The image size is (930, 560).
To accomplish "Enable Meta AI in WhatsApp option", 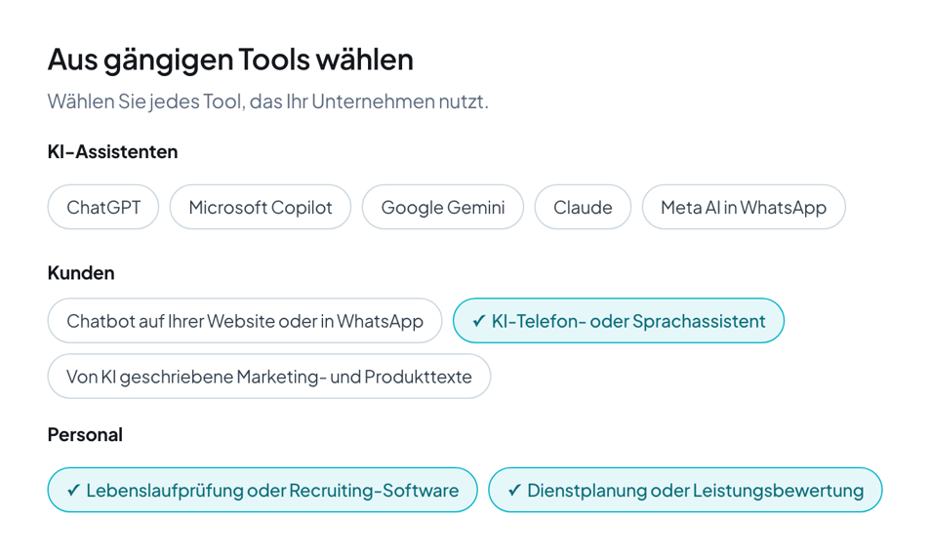I will [744, 207].
